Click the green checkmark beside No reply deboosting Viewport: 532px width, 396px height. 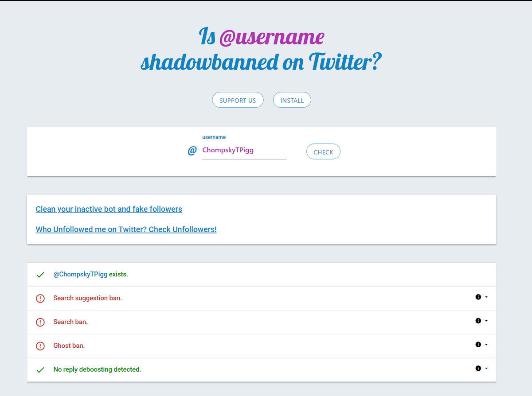coord(40,370)
